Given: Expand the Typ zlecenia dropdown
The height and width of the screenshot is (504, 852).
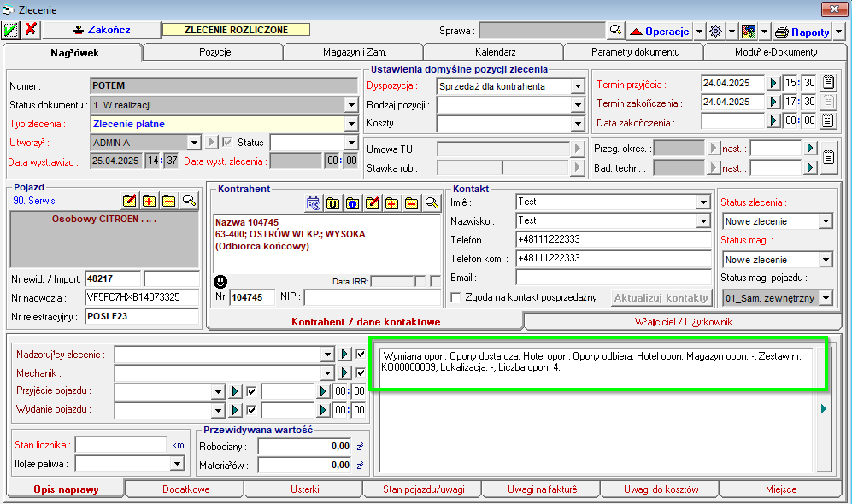Looking at the screenshot, I should click(x=350, y=124).
